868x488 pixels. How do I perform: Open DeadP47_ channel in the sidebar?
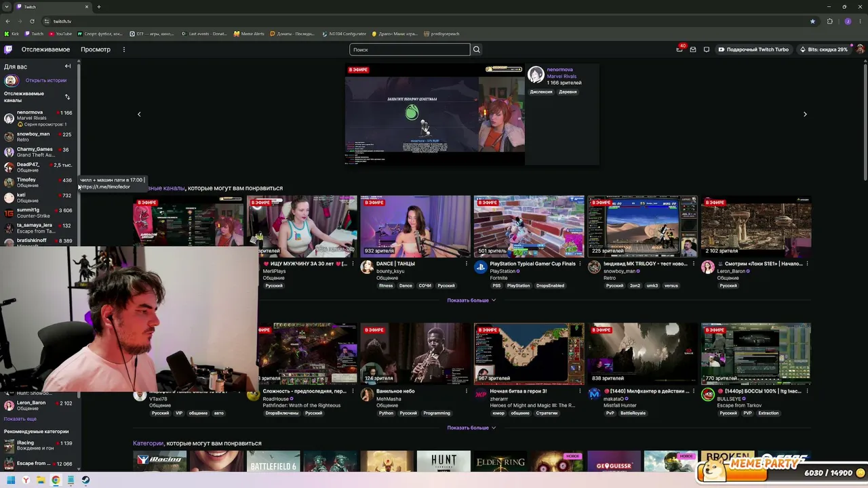[37, 167]
